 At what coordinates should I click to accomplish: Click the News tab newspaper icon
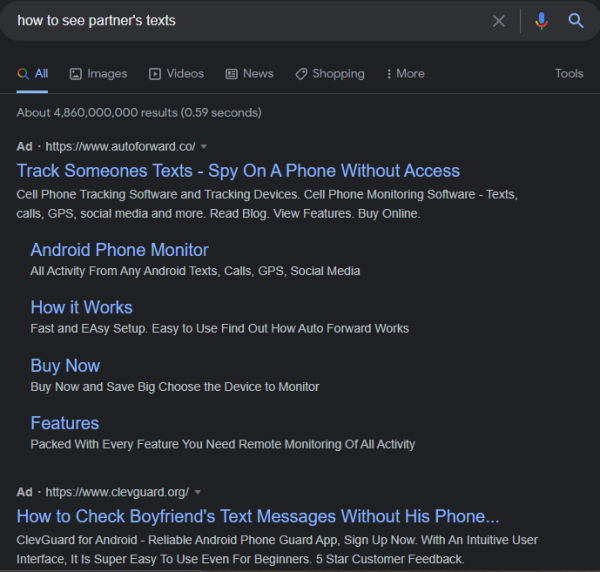(231, 74)
